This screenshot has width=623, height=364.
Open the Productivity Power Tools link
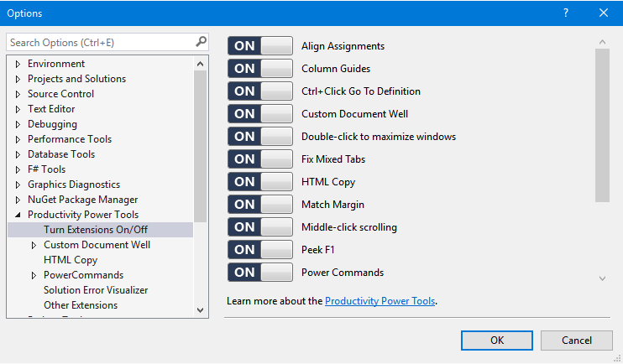click(380, 301)
